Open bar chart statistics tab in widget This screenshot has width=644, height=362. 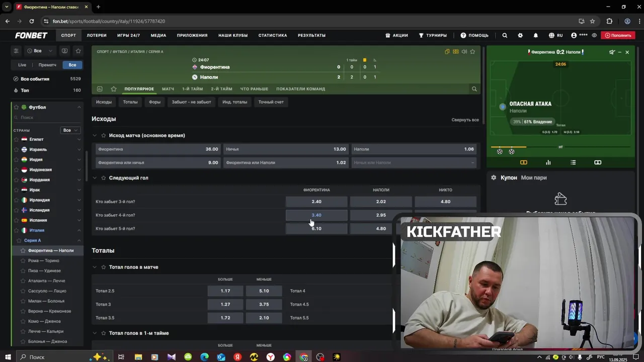click(548, 162)
